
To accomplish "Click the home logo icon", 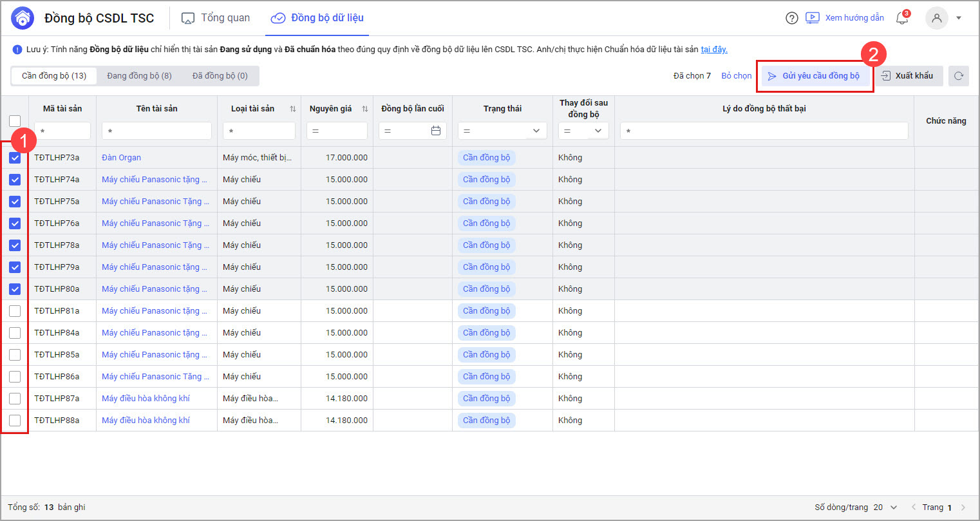I will pyautogui.click(x=23, y=18).
